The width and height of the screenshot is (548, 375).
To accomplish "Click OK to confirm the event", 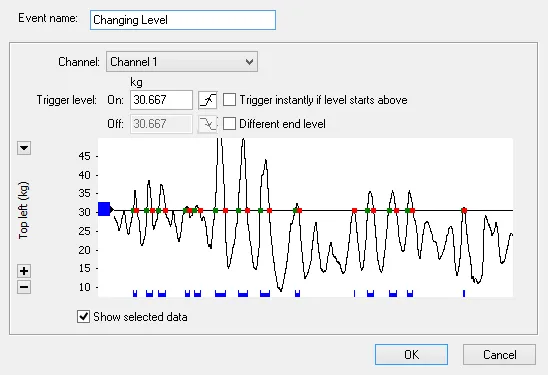I will point(411,354).
